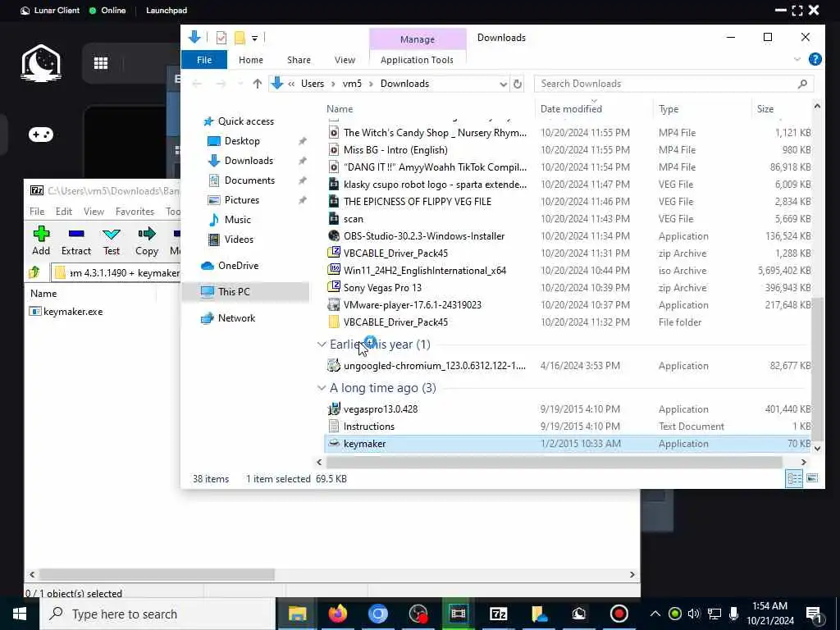Go up one folder level in 7-Zip

click(x=34, y=272)
